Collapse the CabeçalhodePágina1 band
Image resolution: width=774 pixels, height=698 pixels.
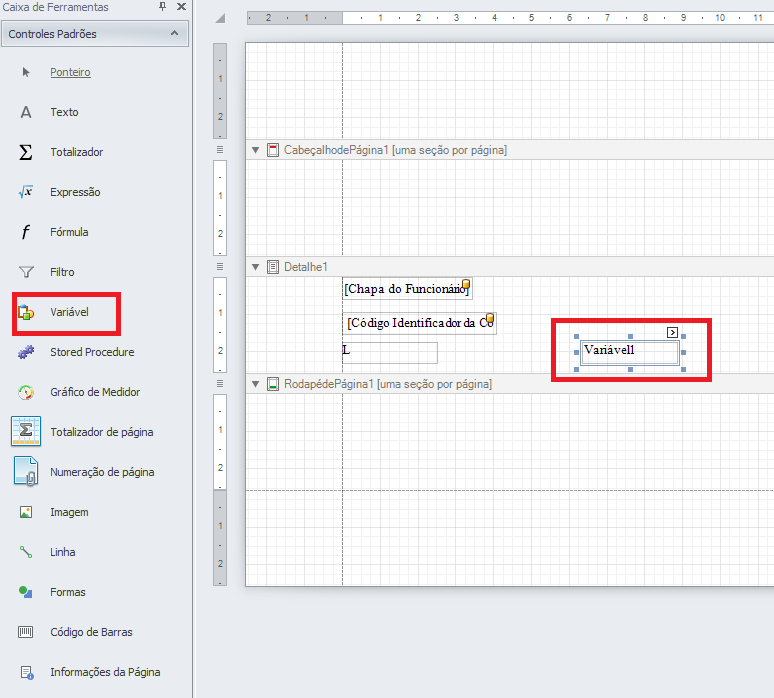pyautogui.click(x=256, y=150)
